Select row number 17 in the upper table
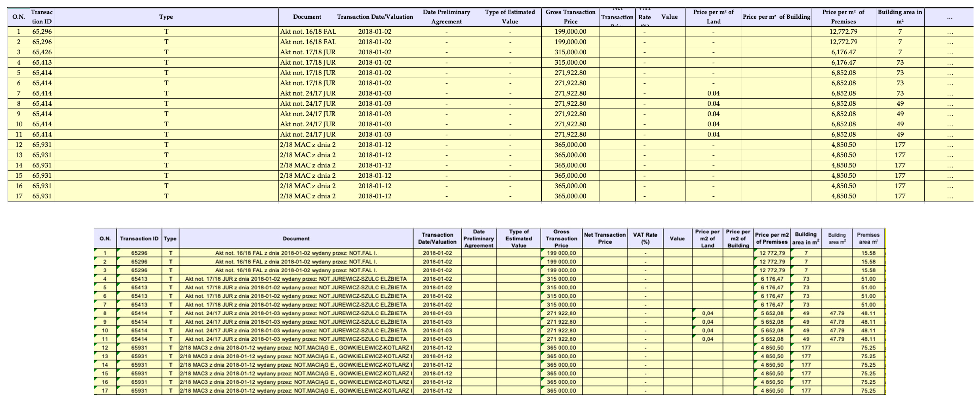 19,196
